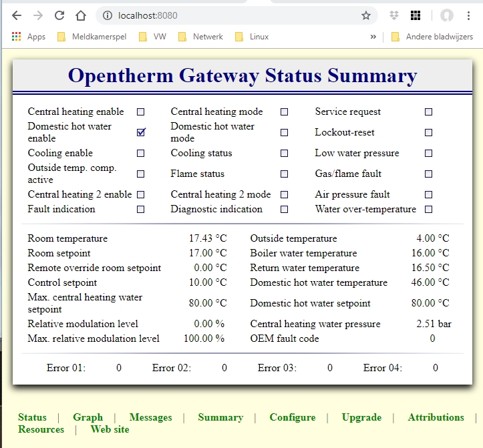Viewport: 483px width, 448px height.
Task: Toggle Central heating enable checkbox
Action: tap(140, 111)
